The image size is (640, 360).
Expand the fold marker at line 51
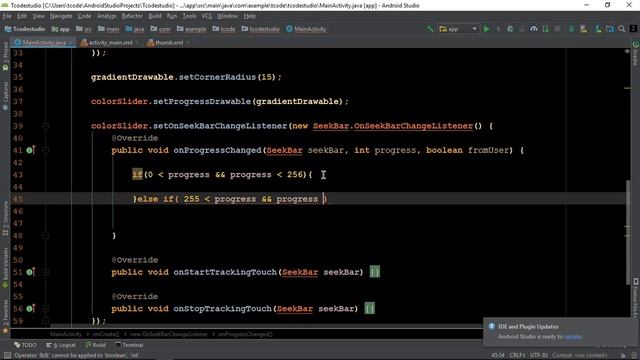click(46, 272)
